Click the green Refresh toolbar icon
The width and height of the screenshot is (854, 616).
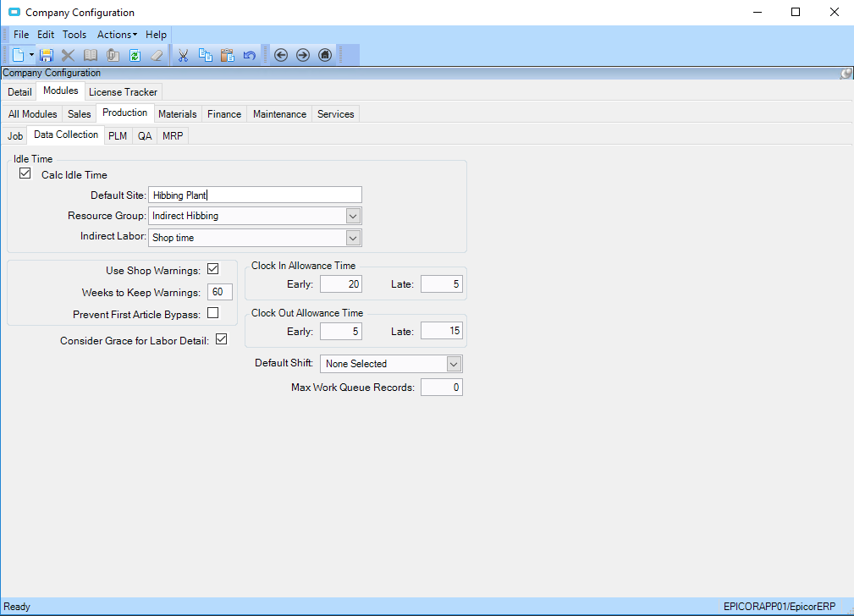pyautogui.click(x=135, y=55)
